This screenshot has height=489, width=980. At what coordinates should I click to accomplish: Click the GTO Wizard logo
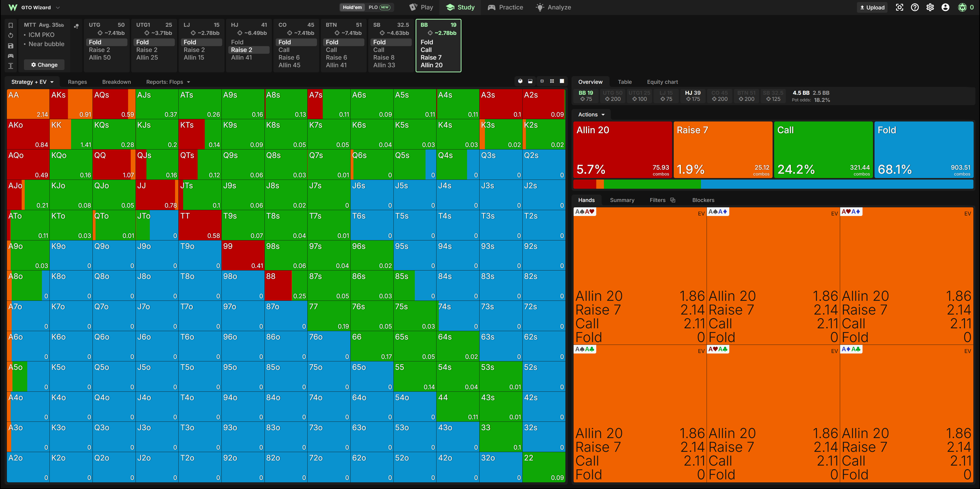[12, 7]
